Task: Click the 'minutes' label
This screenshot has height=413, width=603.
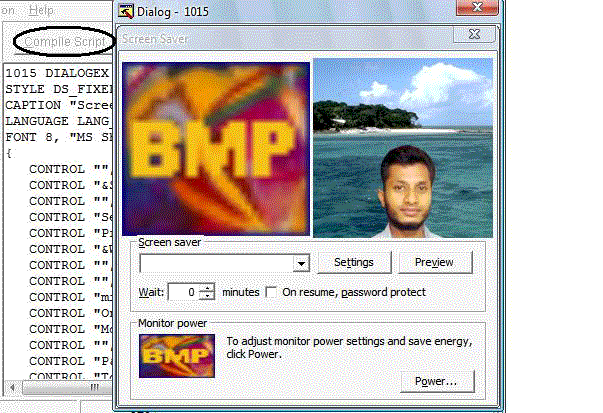Action: click(241, 292)
